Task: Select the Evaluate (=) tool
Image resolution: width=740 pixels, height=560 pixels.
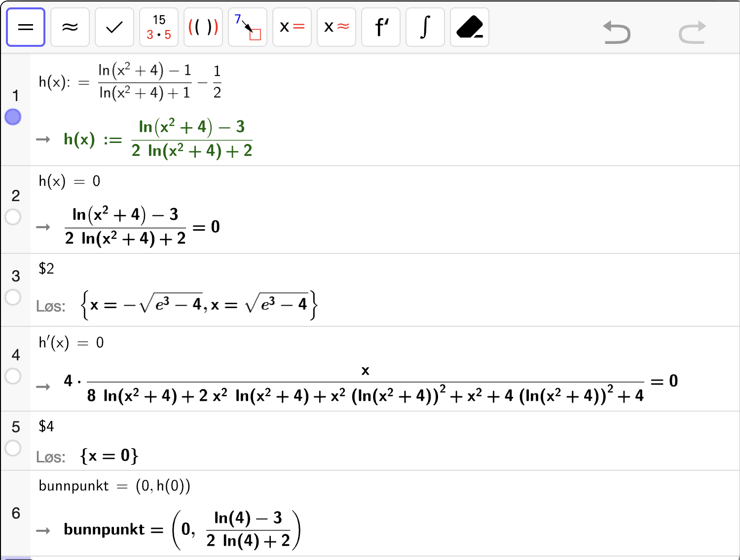Action: click(x=26, y=27)
